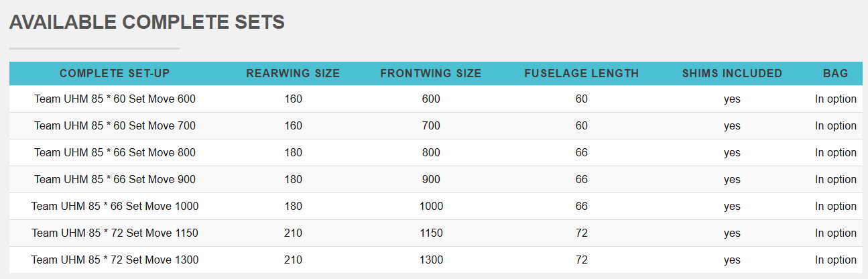The height and width of the screenshot is (279, 868).
Task: Click the Frontwing Size column header
Action: (431, 73)
